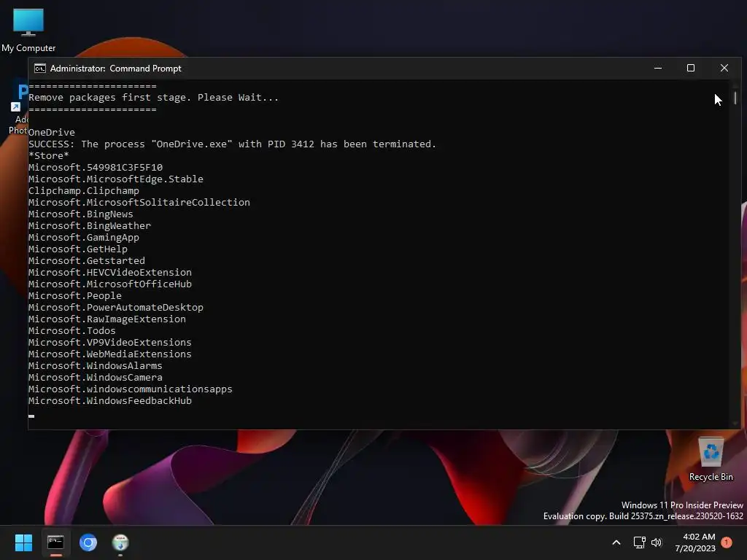Show hidden system tray icons
Image resolution: width=747 pixels, height=560 pixels.
tap(616, 542)
